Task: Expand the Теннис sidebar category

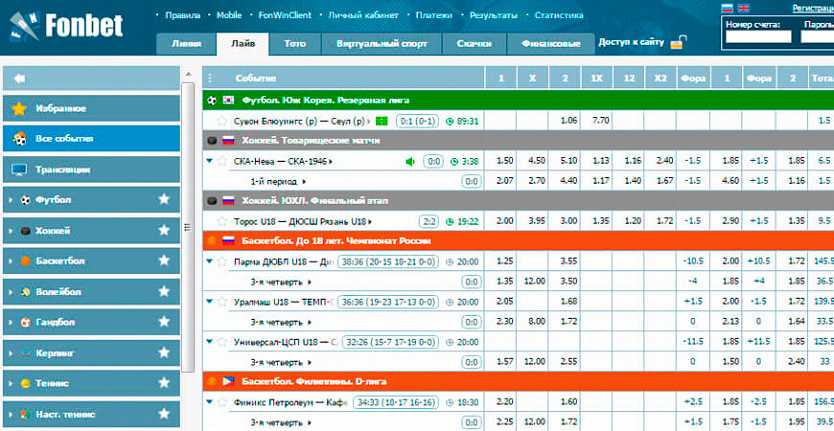Action: click(10, 383)
